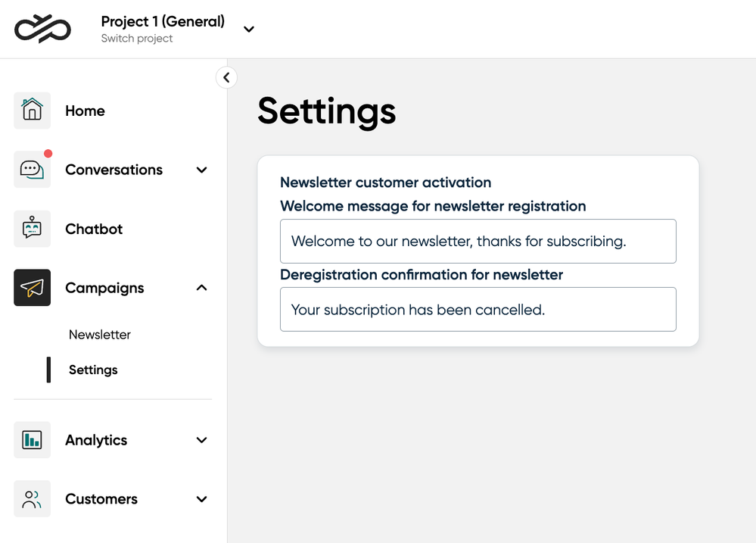The height and width of the screenshot is (543, 756).
Task: Expand the Customers submenu chevron
Action: tap(201, 499)
